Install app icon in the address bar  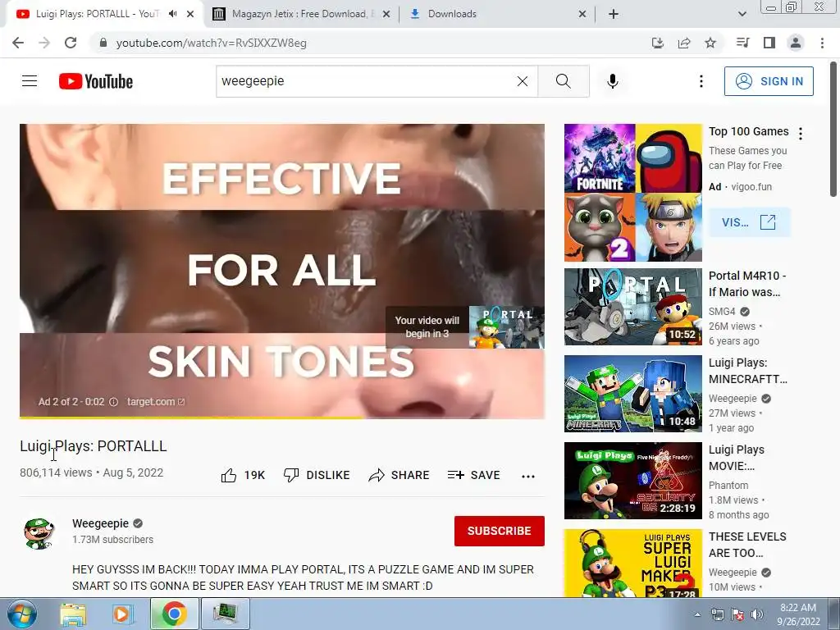coord(658,43)
